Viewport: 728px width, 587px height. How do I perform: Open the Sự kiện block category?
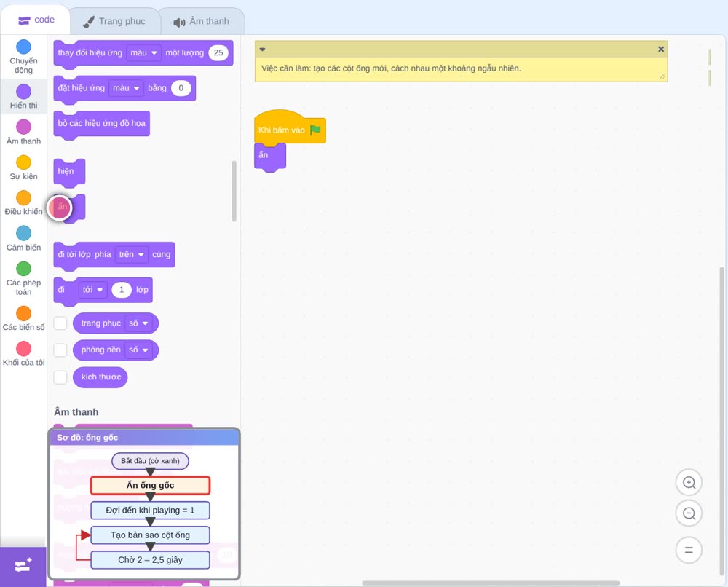coord(24,168)
